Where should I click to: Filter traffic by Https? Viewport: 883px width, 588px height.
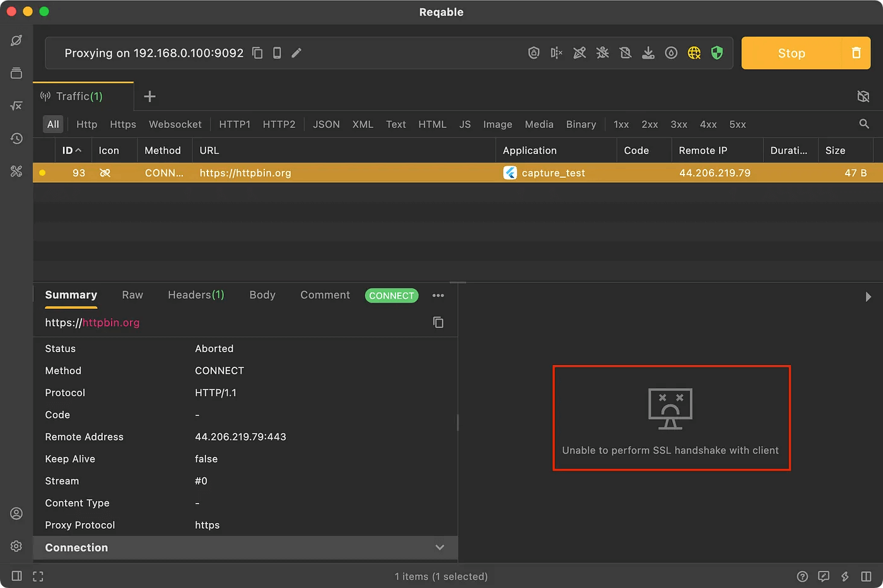coord(123,125)
